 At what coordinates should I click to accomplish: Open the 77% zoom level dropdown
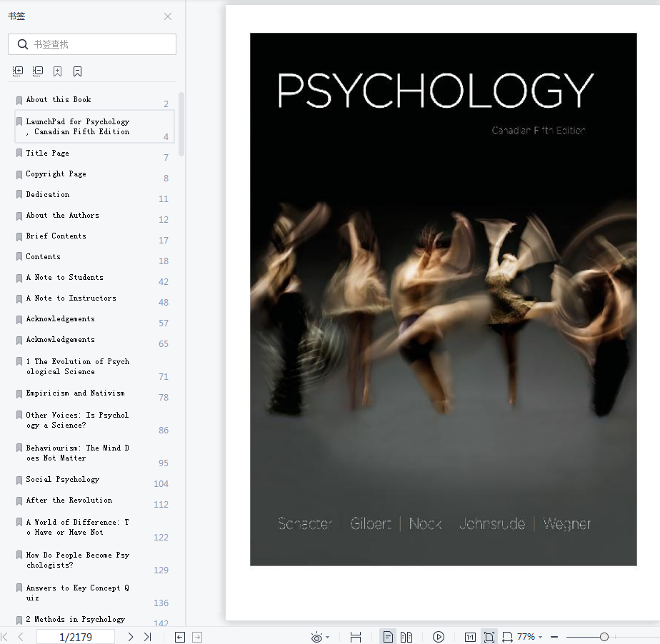click(530, 637)
